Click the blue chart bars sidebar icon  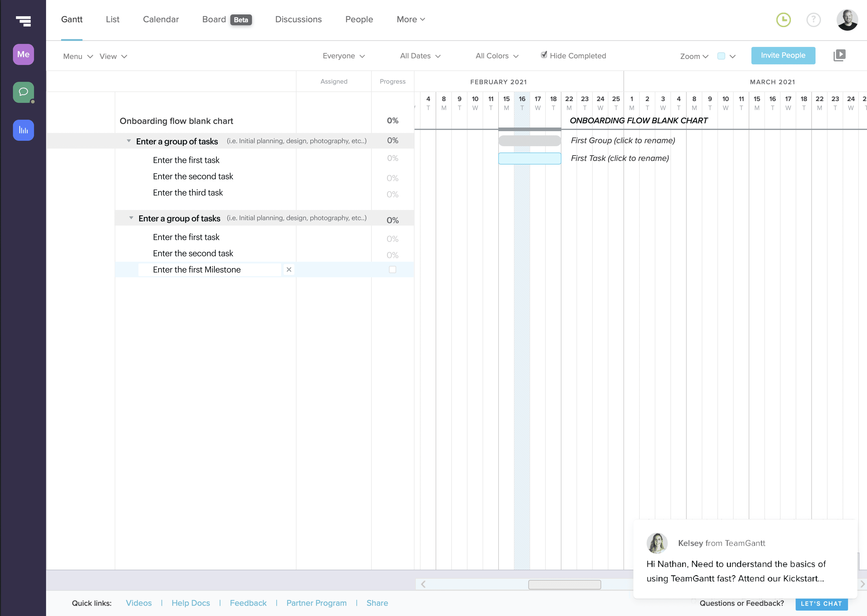(x=23, y=130)
